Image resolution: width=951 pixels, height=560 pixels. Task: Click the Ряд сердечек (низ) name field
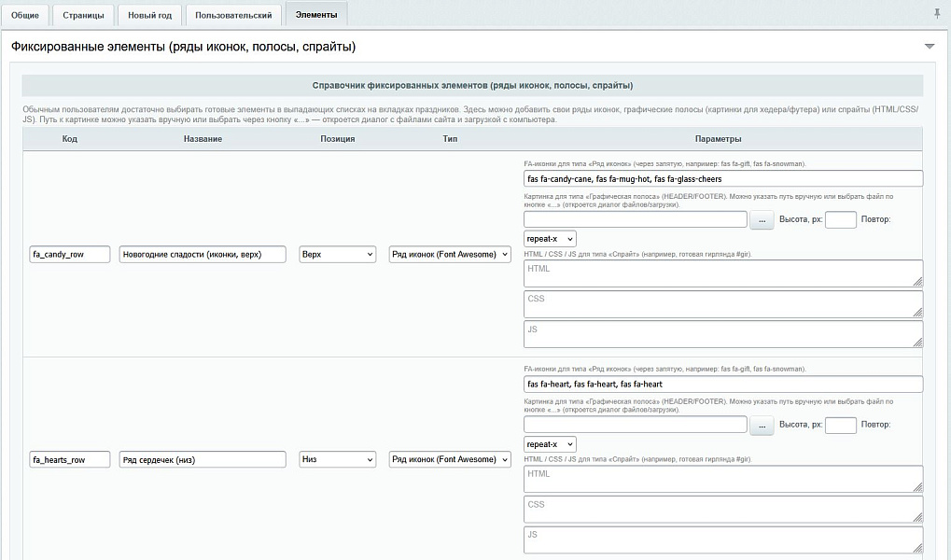pos(203,459)
